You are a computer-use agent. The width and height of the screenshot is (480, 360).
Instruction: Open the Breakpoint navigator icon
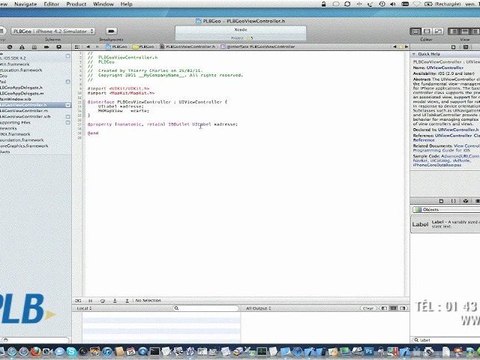click(46, 47)
